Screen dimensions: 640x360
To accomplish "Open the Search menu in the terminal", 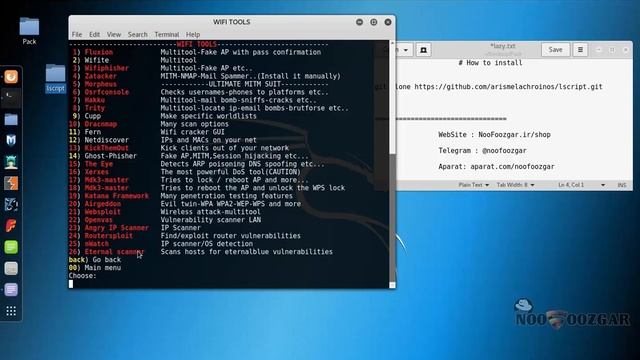I will [138, 35].
